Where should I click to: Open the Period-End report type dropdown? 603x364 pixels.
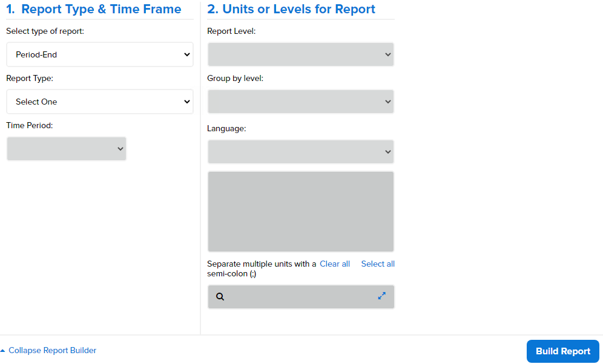[100, 54]
